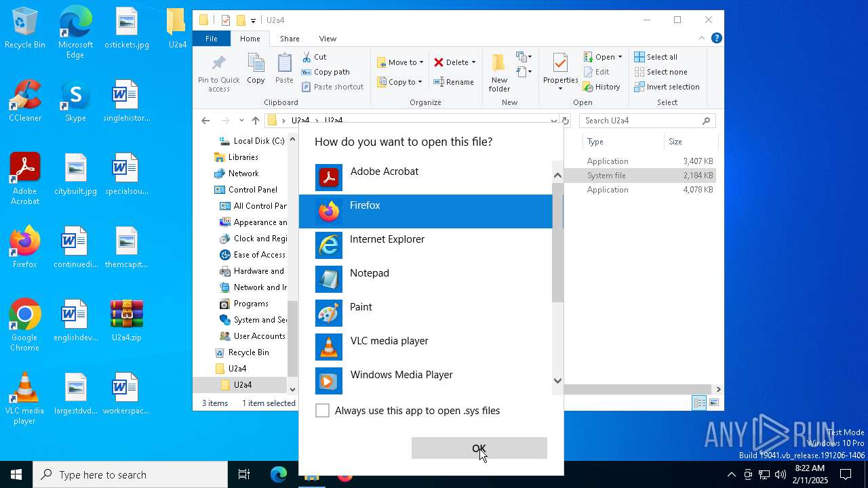This screenshot has height=488, width=868.
Task: Click Paste shortcut in the ribbon
Action: click(332, 87)
